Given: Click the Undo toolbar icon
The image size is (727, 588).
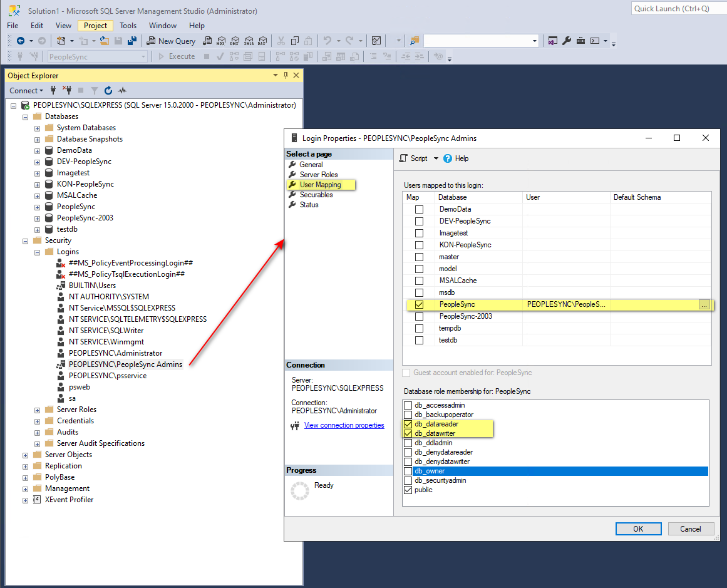Looking at the screenshot, I should coord(327,41).
